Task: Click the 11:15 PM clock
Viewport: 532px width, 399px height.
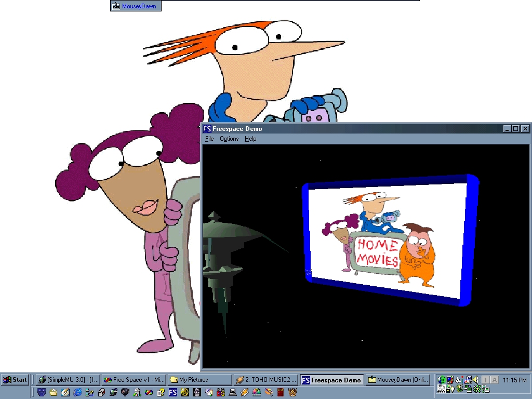Action: point(515,380)
